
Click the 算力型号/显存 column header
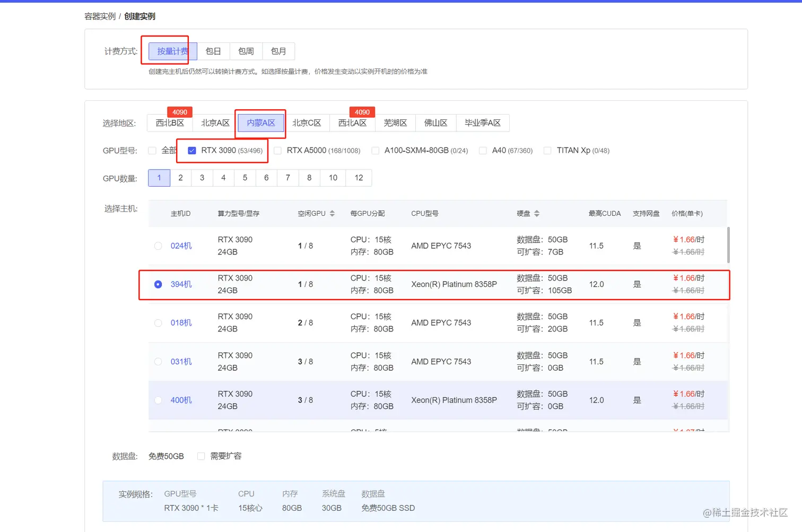(239, 213)
